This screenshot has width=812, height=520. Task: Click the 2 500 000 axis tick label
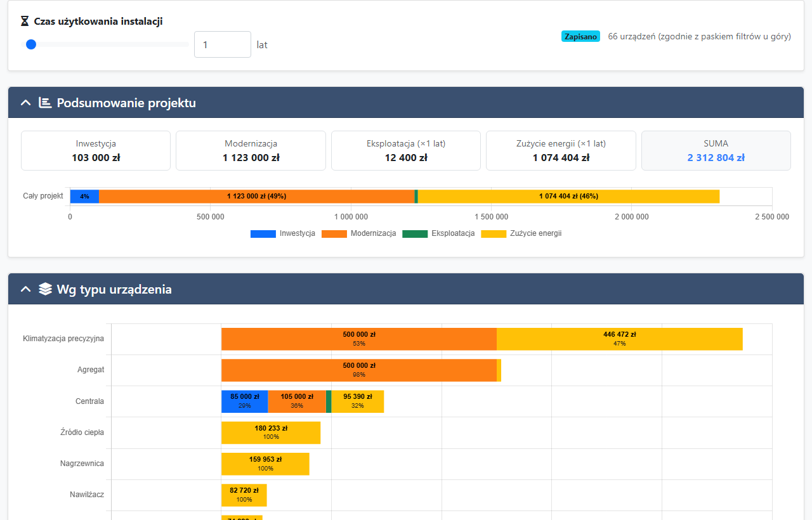coord(772,217)
